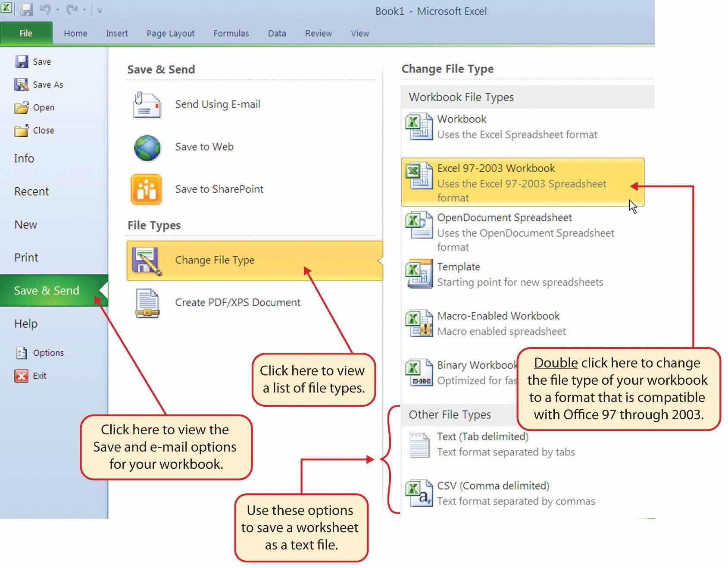Click the Save to SharePoint orange icon
728x568 pixels.
[x=147, y=189]
